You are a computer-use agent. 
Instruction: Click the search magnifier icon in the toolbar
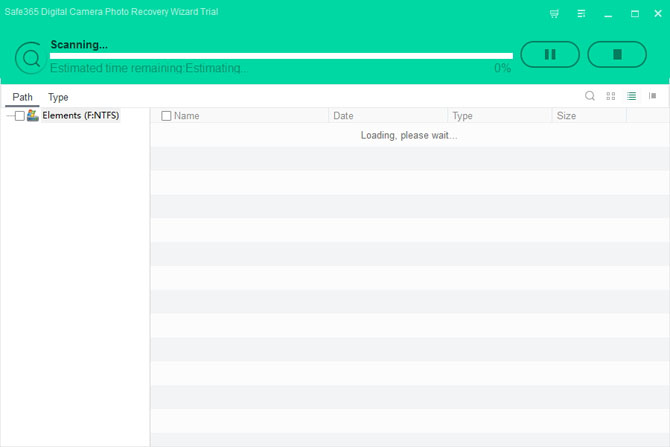click(590, 96)
